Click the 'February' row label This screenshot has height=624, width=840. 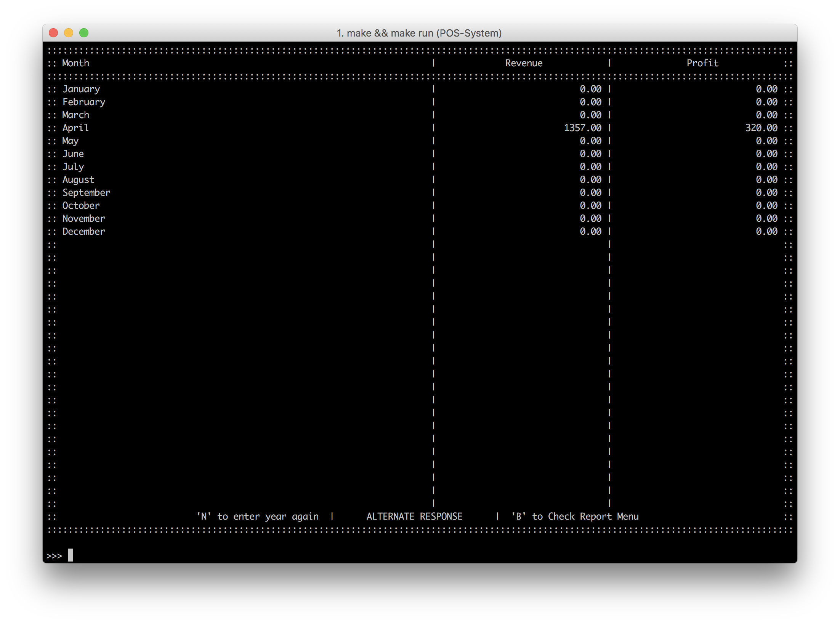84,102
